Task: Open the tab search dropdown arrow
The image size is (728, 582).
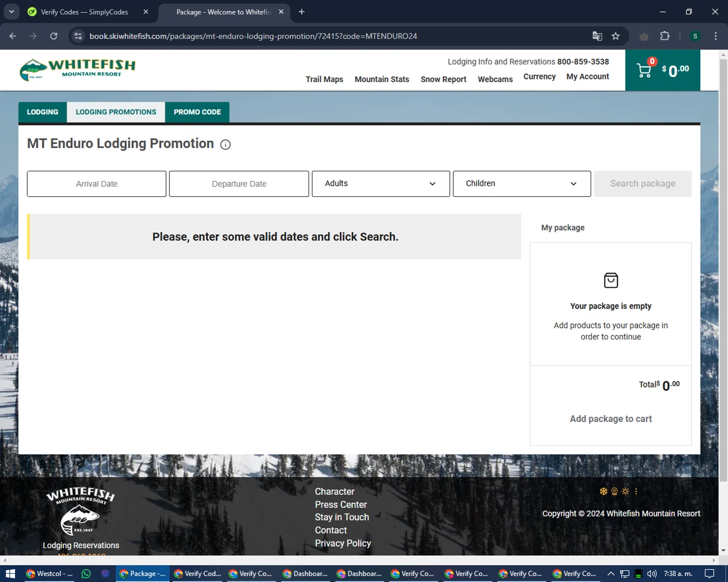Action: [11, 12]
